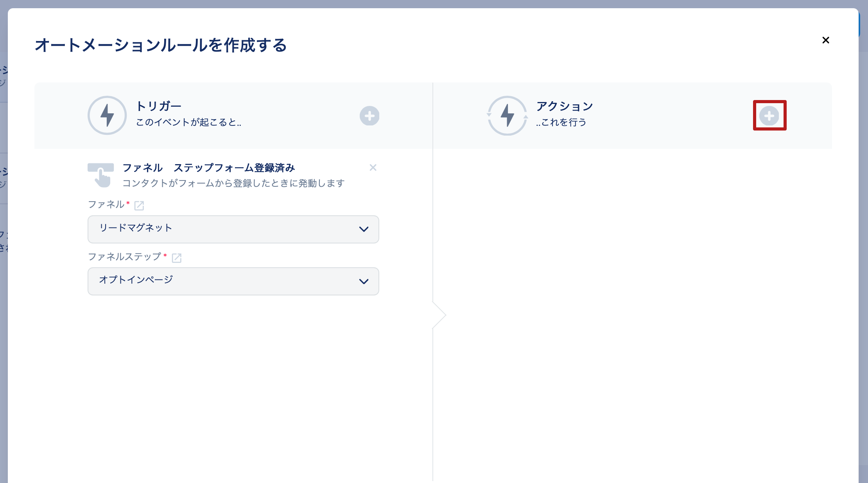
Task: Click the add action plus button
Action: click(x=769, y=116)
